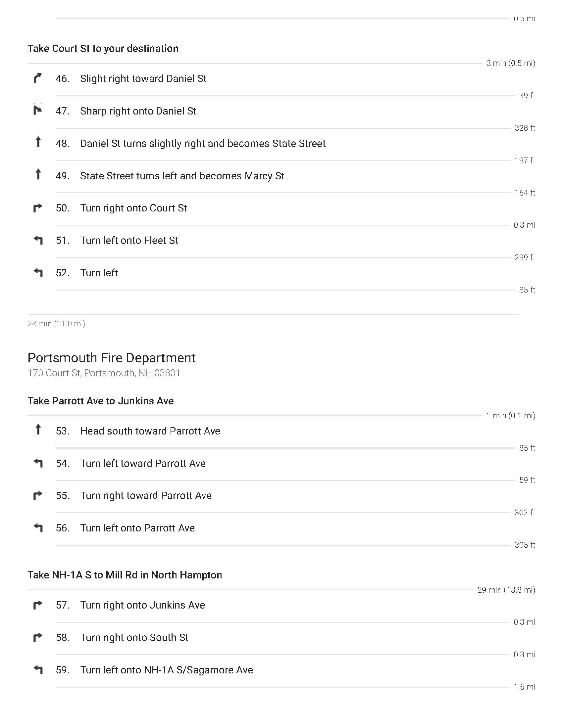Click the straight arrow icon beside step 48

[x=38, y=142]
